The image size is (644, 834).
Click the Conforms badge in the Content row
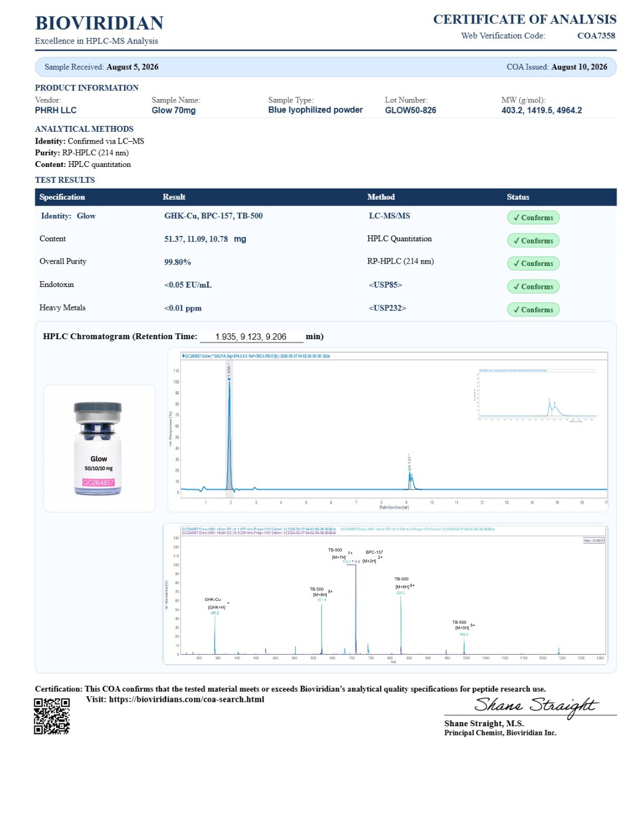tap(533, 241)
